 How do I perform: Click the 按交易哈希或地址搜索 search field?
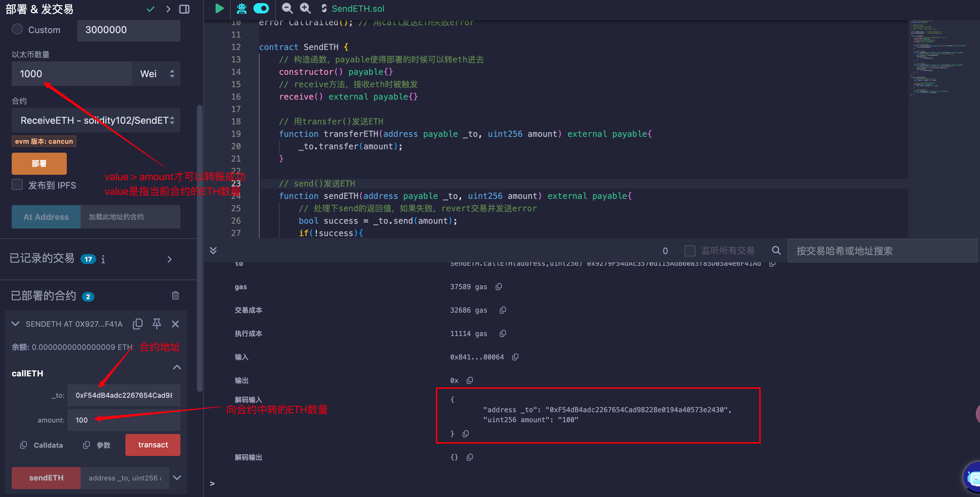click(882, 251)
